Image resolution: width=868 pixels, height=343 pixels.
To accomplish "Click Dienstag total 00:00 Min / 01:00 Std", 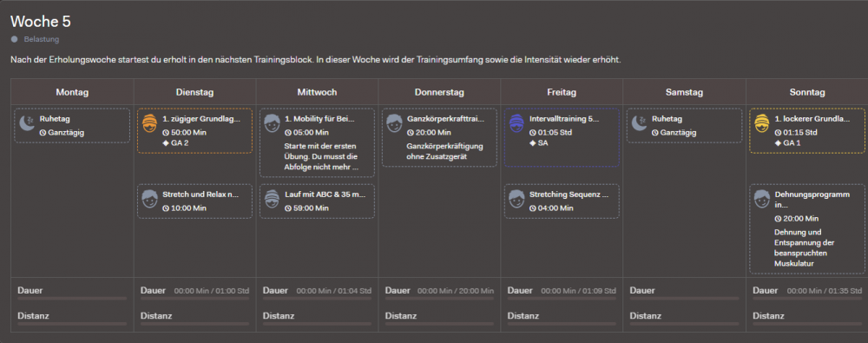I will [212, 290].
